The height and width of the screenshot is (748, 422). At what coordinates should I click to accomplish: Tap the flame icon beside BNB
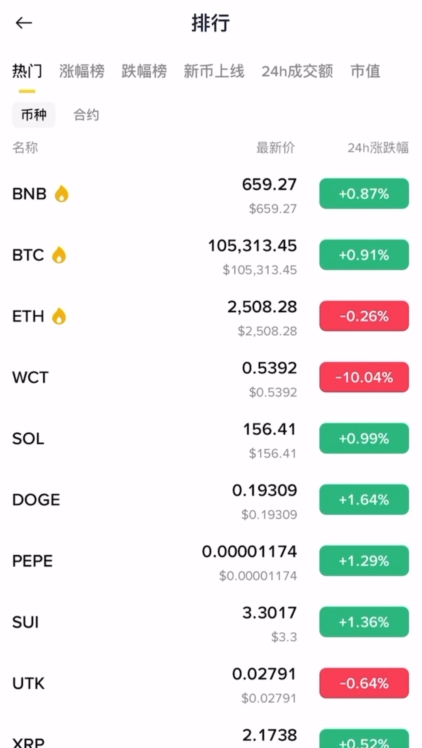[x=62, y=194]
